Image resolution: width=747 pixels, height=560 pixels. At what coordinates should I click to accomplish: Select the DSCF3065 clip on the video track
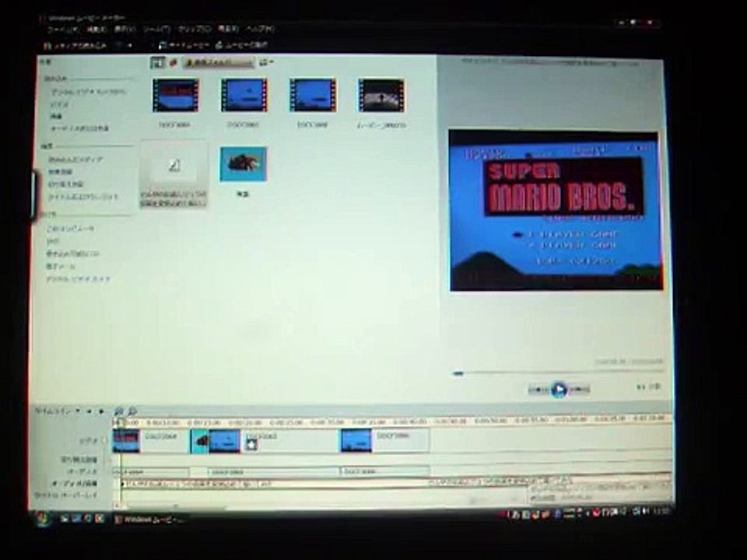[274, 441]
